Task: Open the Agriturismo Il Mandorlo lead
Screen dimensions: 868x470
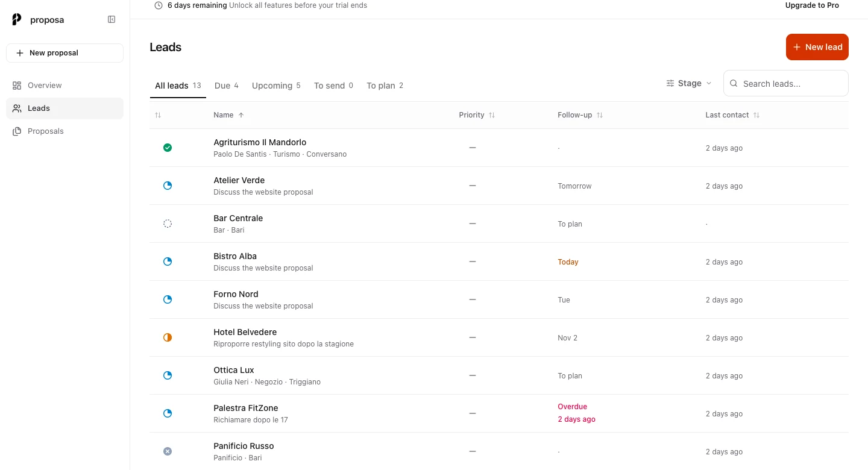Action: point(499,148)
